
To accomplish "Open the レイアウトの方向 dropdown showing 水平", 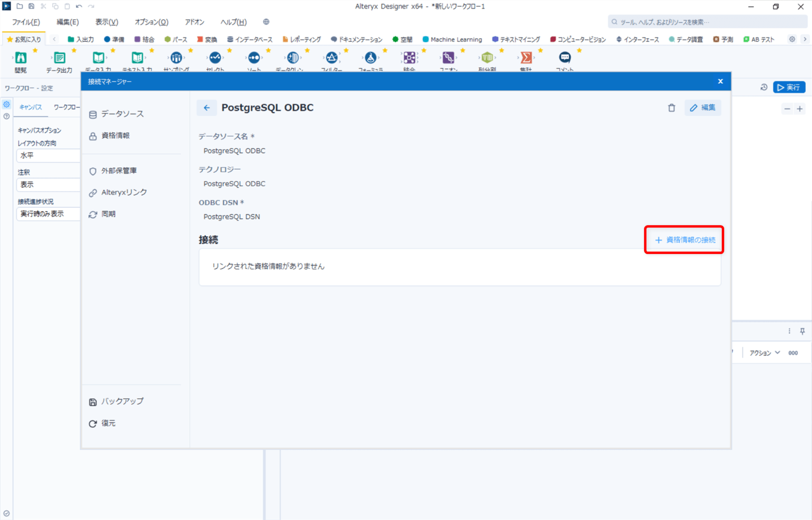I will pyautogui.click(x=48, y=156).
